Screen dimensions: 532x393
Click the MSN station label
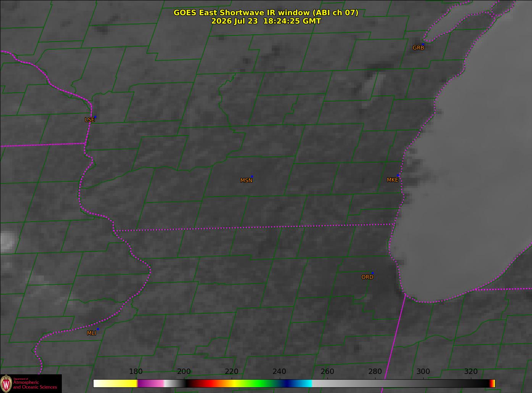coord(246,180)
